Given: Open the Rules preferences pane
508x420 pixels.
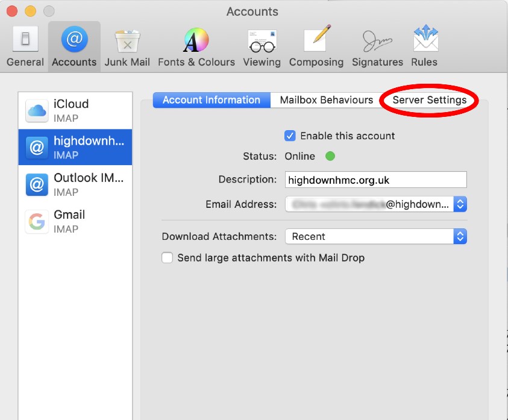Looking at the screenshot, I should coord(424,46).
